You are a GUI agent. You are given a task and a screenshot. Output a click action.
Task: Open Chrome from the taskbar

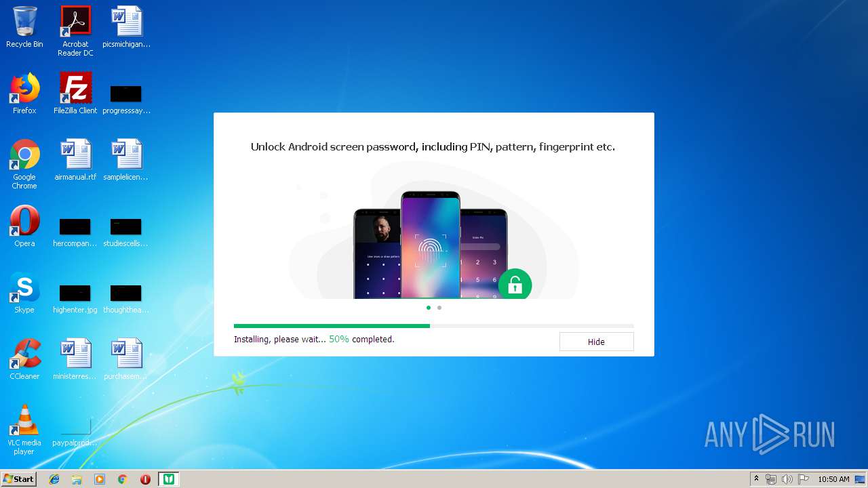pos(122,479)
